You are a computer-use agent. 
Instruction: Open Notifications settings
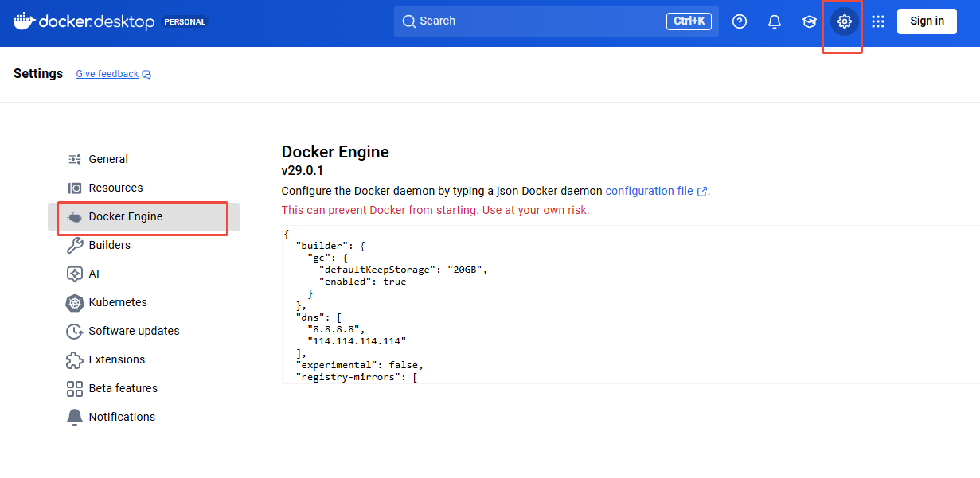click(x=144, y=417)
